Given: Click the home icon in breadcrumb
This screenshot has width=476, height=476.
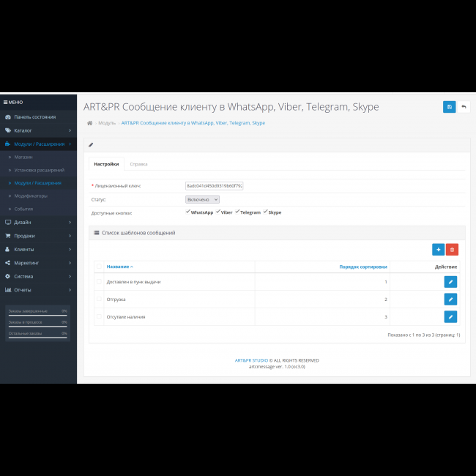Looking at the screenshot, I should click(89, 123).
